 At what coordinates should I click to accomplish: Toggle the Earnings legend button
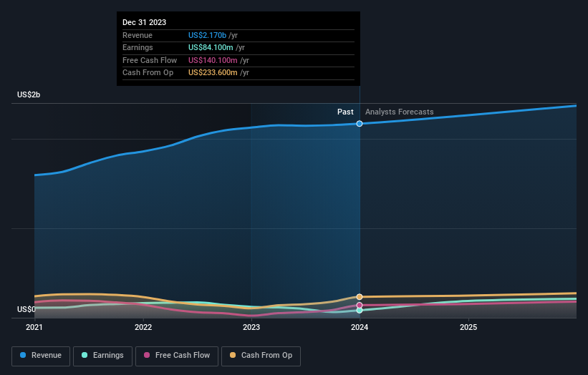tap(102, 356)
